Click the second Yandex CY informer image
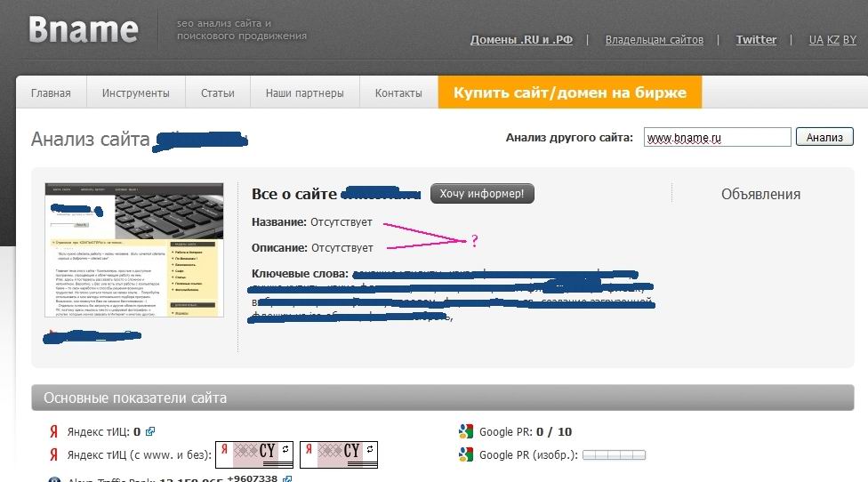 (339, 454)
